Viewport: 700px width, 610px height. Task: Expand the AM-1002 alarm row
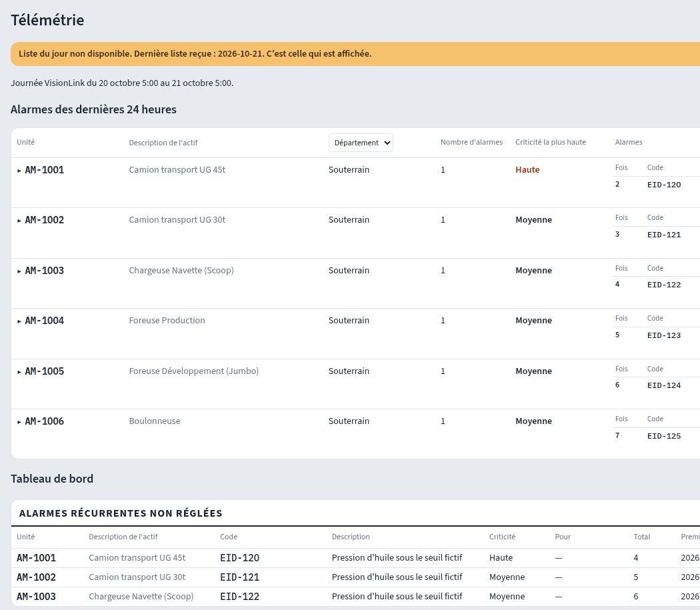(19, 221)
